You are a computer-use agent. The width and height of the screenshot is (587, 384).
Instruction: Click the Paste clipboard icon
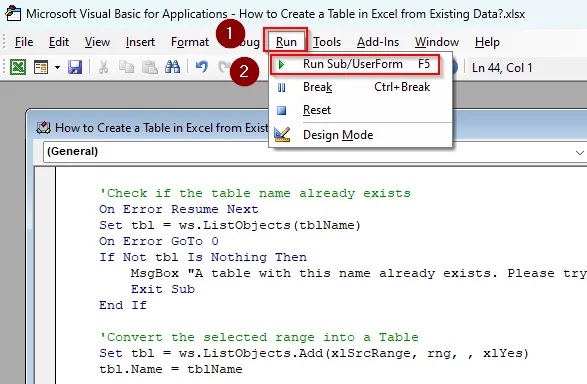149,67
